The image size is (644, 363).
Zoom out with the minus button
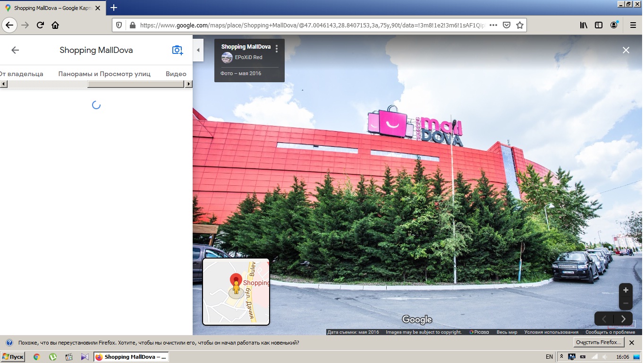click(x=626, y=303)
